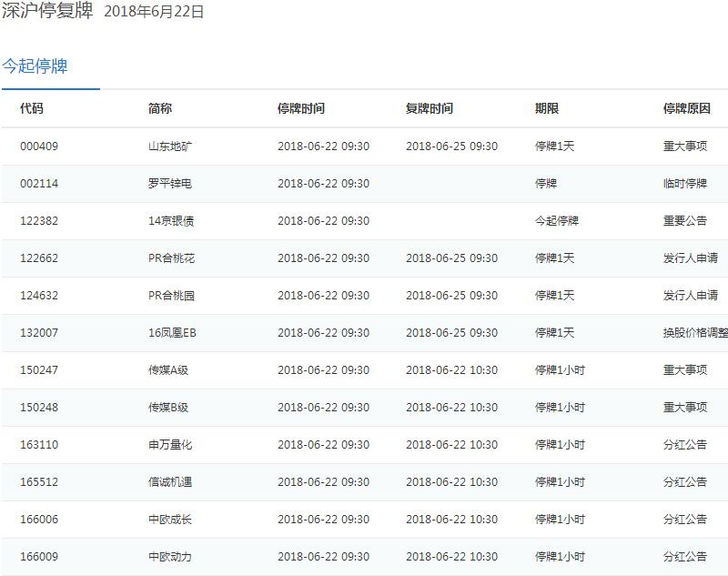Image resolution: width=728 pixels, height=576 pixels.
Task: Click code 150248 for 传媒B级
Action: tap(39, 408)
